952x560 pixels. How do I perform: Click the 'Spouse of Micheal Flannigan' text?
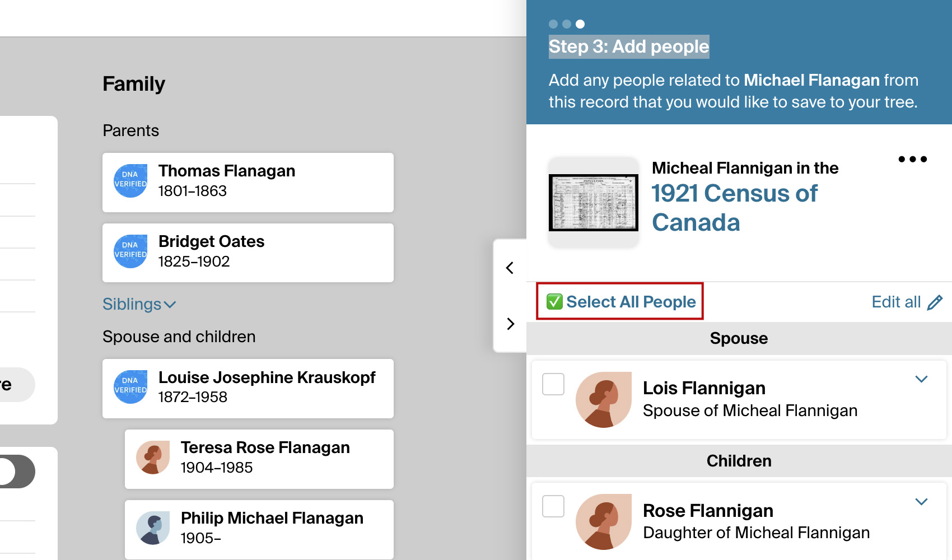click(750, 410)
